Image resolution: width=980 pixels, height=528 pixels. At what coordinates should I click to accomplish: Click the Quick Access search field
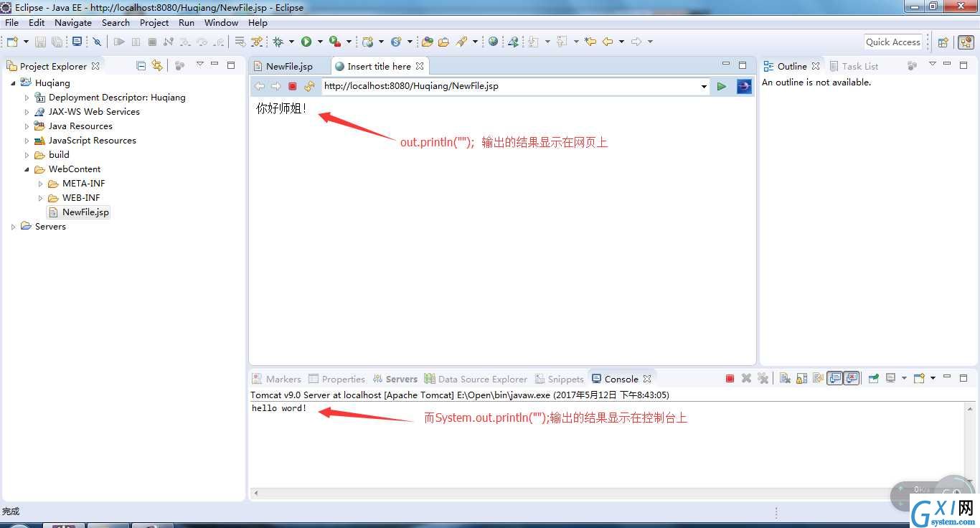click(x=892, y=42)
